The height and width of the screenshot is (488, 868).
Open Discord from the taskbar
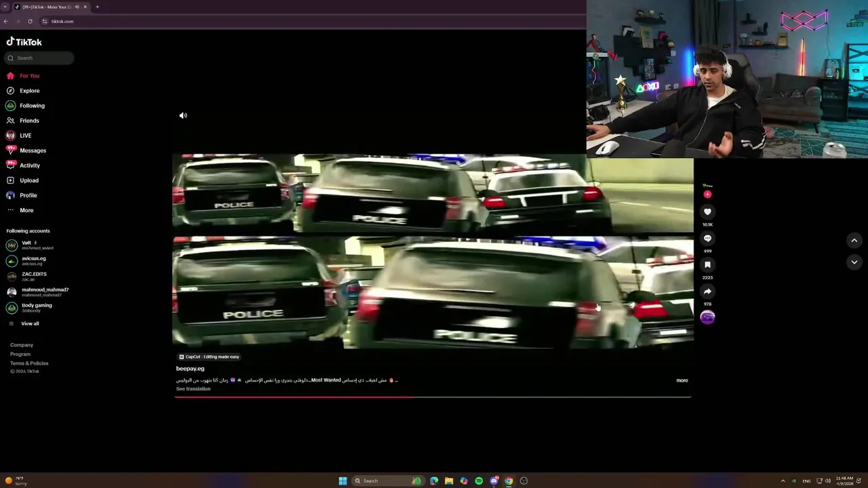coord(494,481)
